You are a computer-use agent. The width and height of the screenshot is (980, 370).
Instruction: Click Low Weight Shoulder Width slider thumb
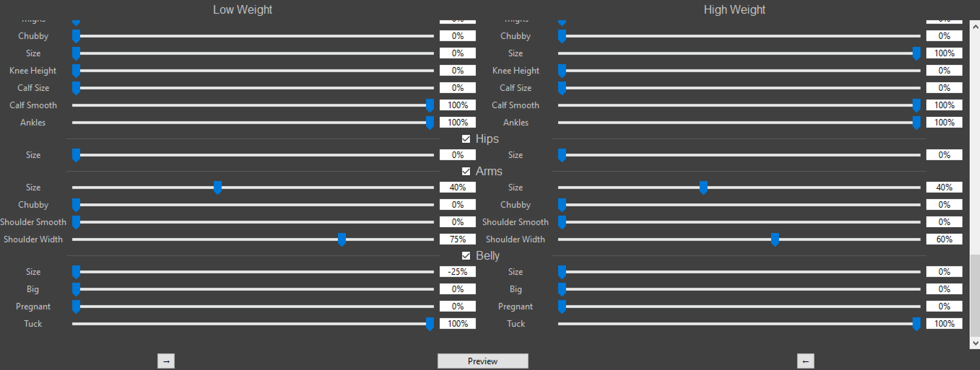342,239
